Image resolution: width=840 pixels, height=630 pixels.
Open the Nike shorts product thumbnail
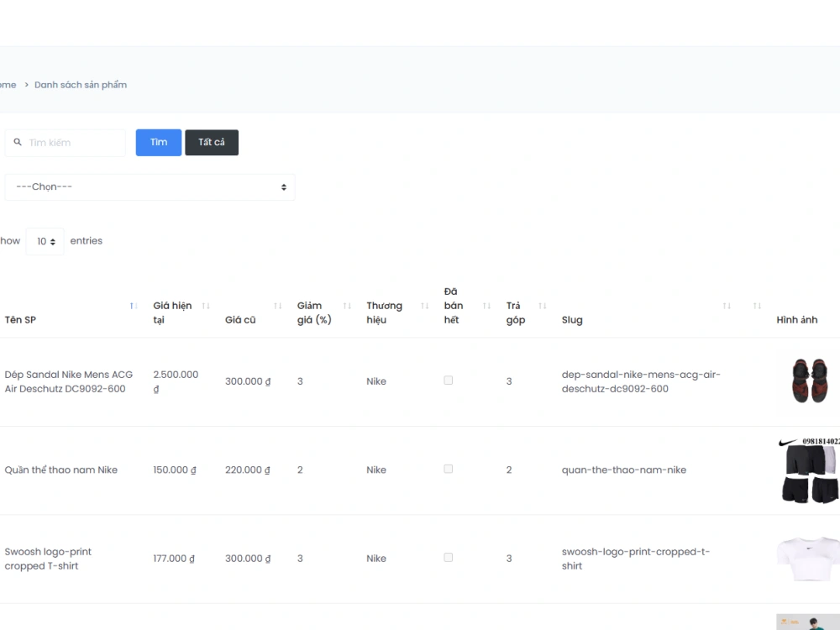pos(808,470)
